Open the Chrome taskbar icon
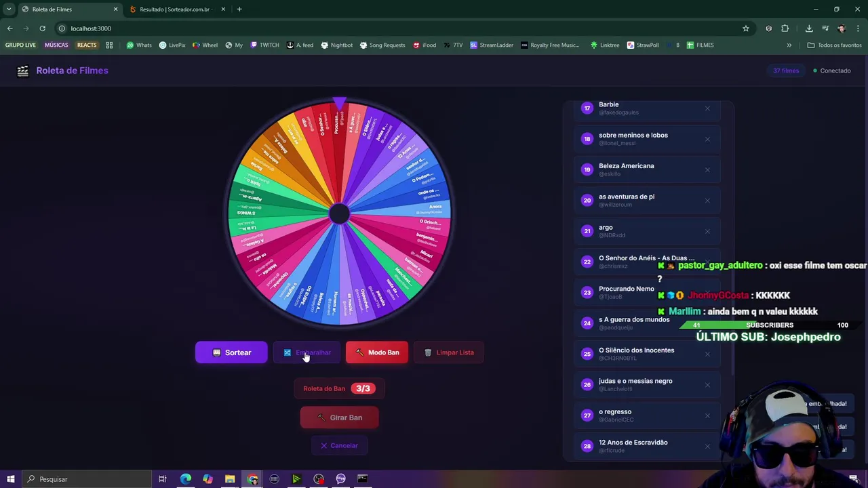The image size is (868, 488). [x=252, y=479]
